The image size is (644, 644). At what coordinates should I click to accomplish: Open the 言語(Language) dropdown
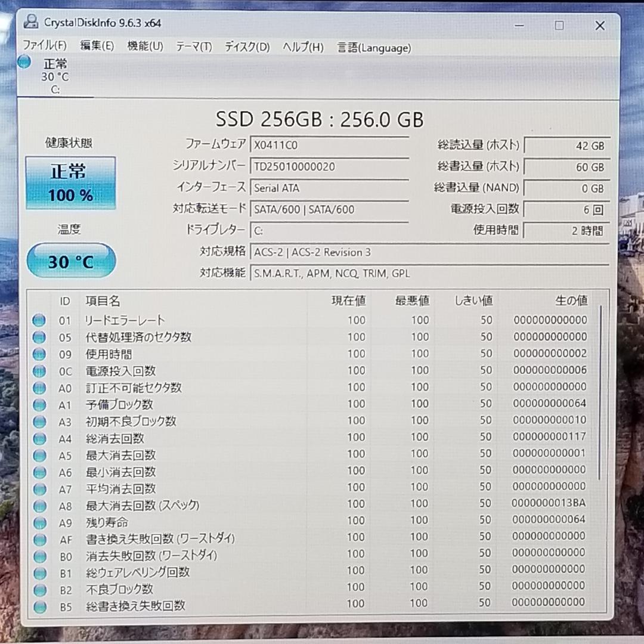(x=373, y=48)
